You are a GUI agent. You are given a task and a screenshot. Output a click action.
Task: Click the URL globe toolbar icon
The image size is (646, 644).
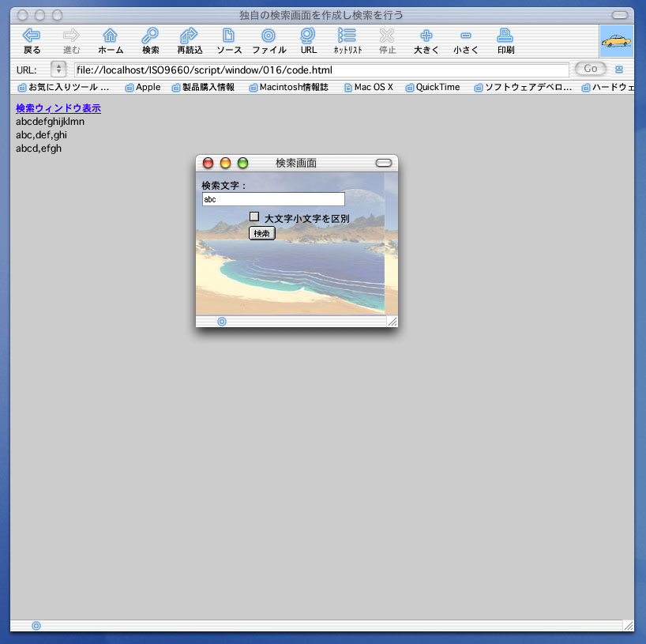308,36
